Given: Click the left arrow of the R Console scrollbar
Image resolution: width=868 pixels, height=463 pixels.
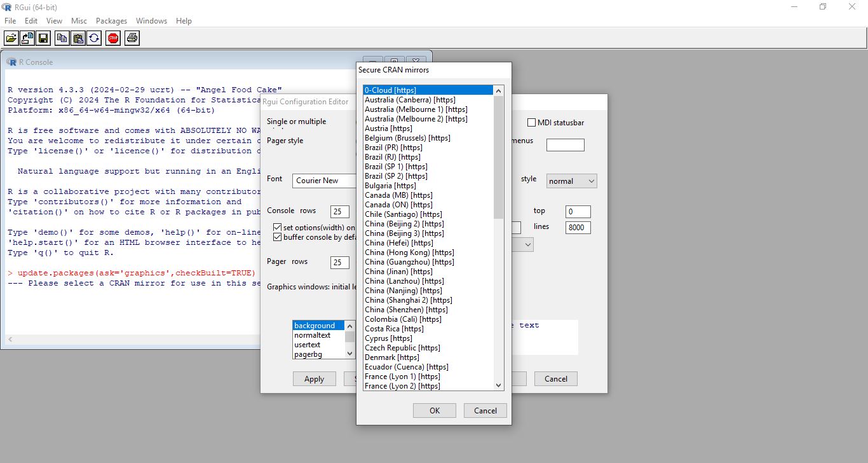Looking at the screenshot, I should point(10,340).
